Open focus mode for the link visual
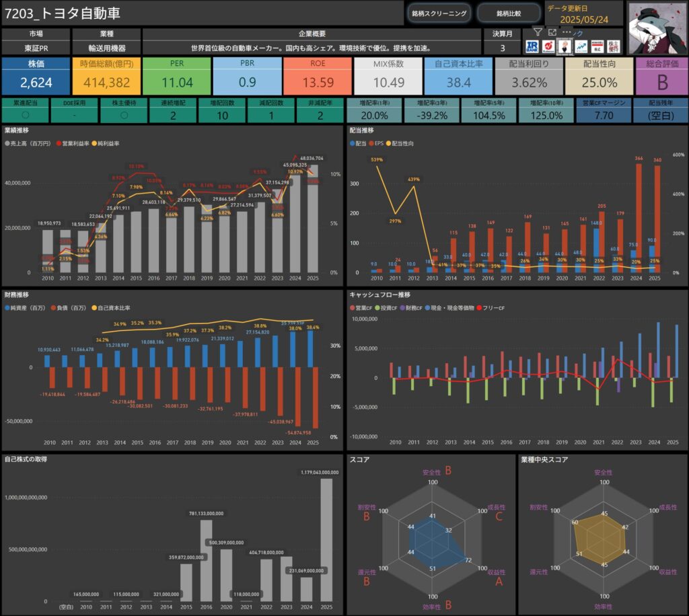 coord(552,32)
